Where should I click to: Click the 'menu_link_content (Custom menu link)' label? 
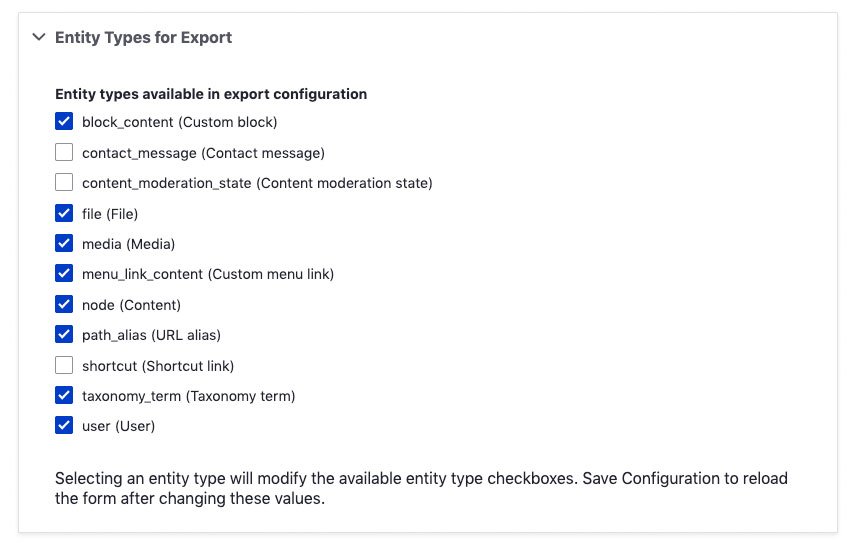tap(208, 274)
